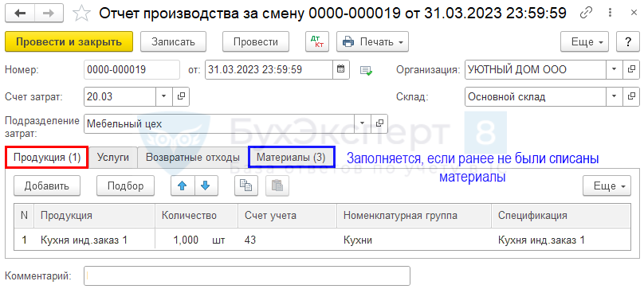Open the date calendar picker

point(341,70)
